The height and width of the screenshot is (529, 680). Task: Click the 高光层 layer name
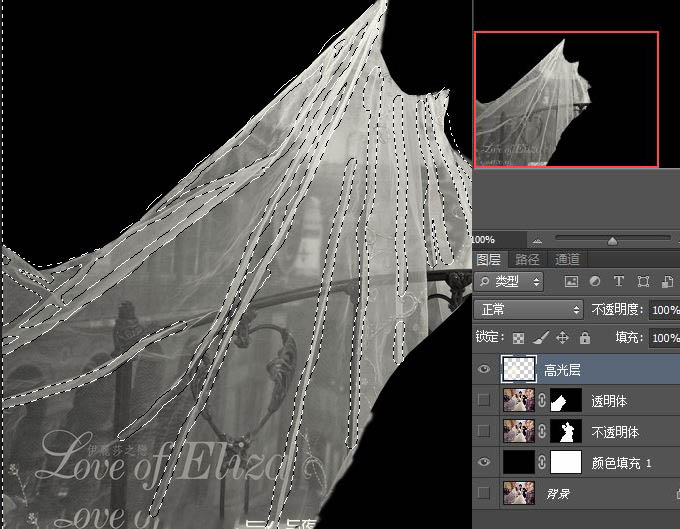click(x=562, y=370)
